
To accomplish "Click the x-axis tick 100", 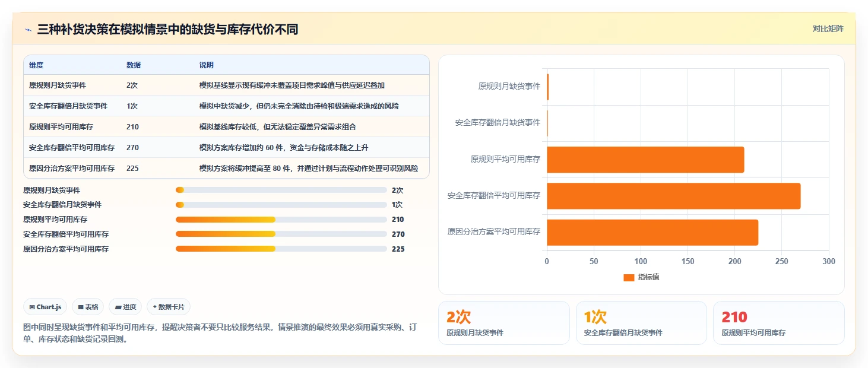I will click(x=641, y=262).
